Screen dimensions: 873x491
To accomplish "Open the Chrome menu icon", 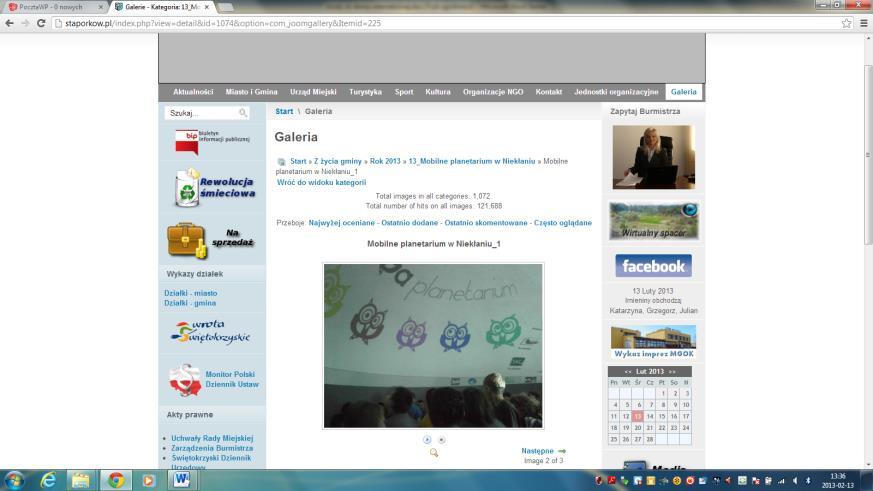I will (864, 23).
